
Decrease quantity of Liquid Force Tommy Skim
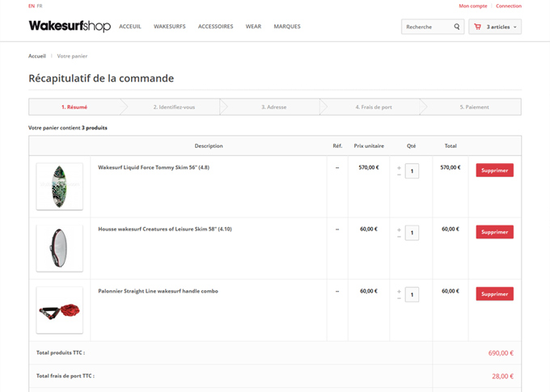(x=399, y=175)
